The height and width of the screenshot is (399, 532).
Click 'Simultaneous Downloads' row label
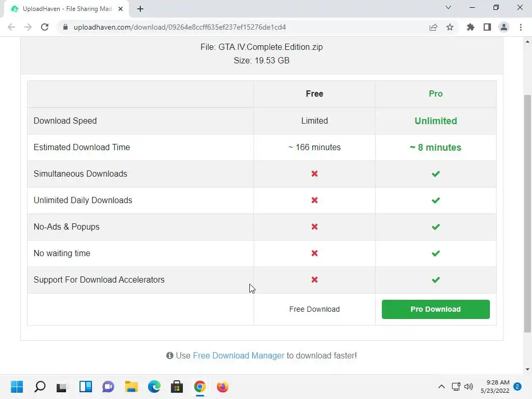81,174
